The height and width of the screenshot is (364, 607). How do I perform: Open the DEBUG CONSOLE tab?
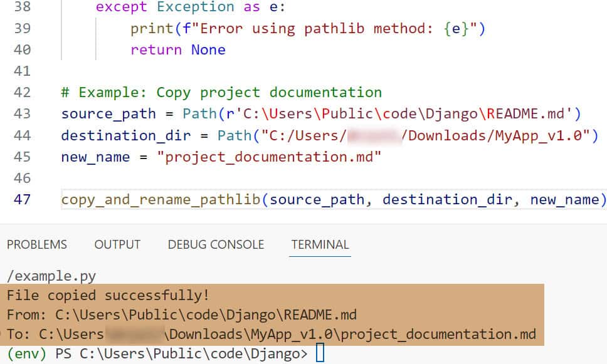click(x=216, y=244)
